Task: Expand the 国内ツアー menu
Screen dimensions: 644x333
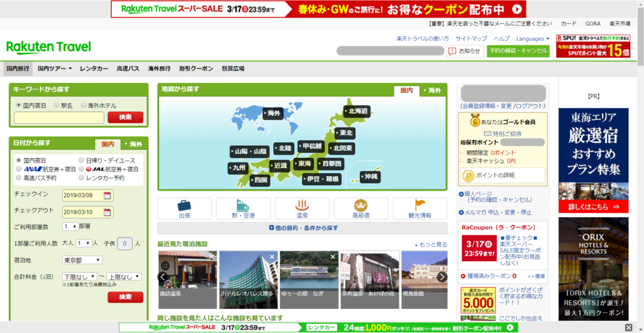Action: (x=55, y=69)
